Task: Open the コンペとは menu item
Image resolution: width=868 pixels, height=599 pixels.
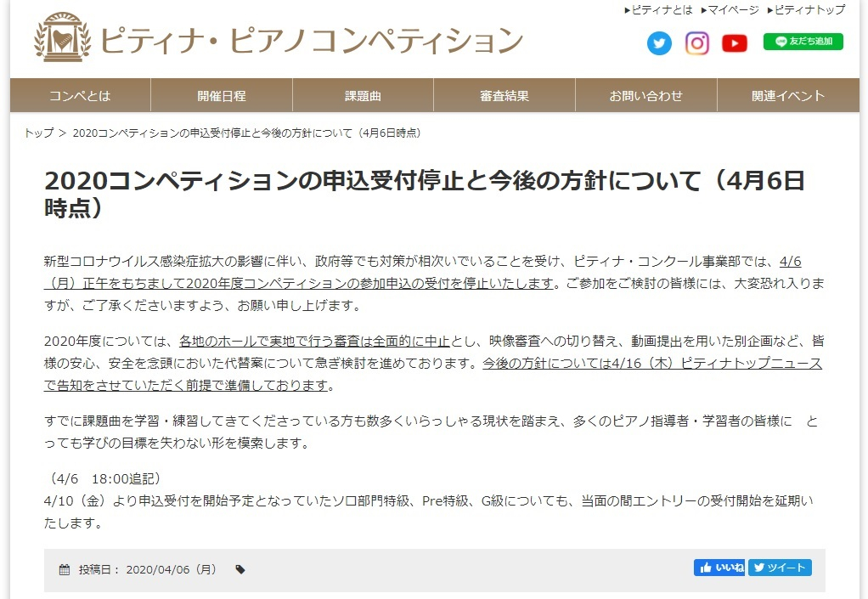Action: click(x=81, y=96)
